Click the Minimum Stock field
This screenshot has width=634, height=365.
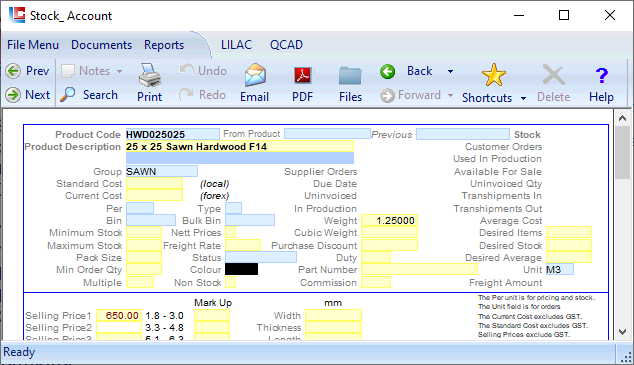click(144, 232)
